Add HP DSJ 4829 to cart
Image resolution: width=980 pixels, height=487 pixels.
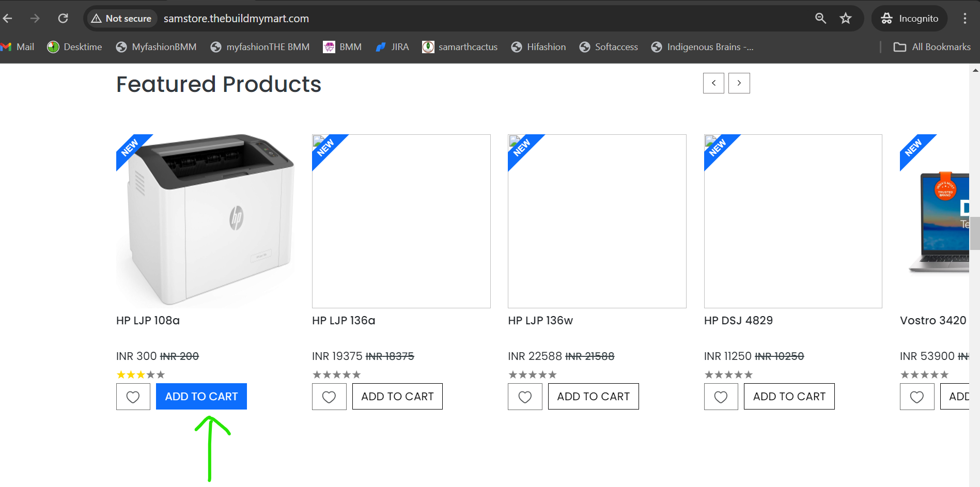tap(789, 397)
